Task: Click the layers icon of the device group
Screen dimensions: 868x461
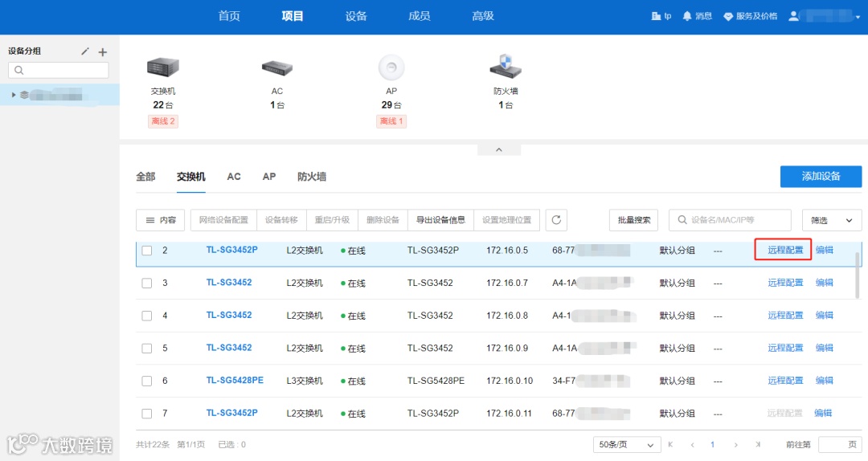Action: point(24,95)
